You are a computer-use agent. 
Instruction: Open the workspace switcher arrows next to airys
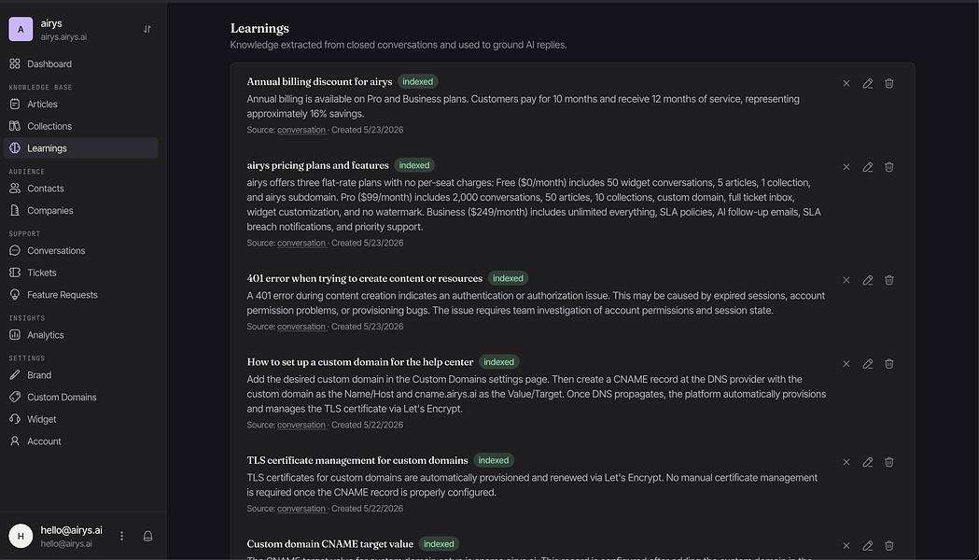pyautogui.click(x=147, y=29)
